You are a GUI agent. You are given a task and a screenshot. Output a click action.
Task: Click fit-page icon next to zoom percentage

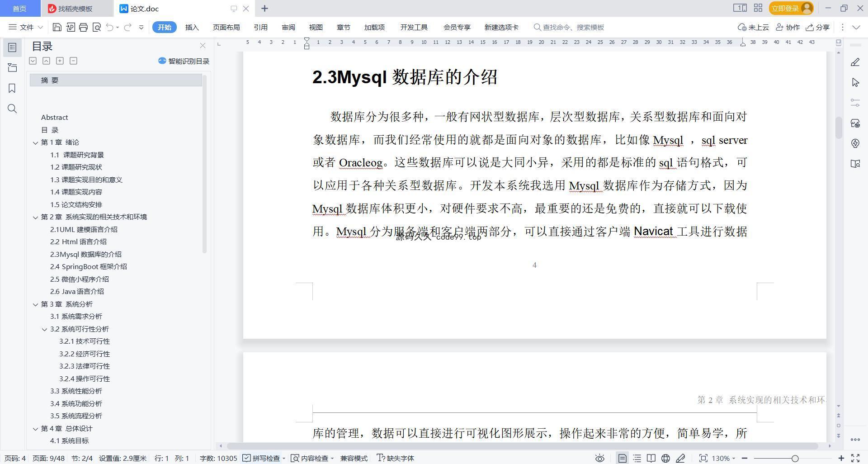703,458
